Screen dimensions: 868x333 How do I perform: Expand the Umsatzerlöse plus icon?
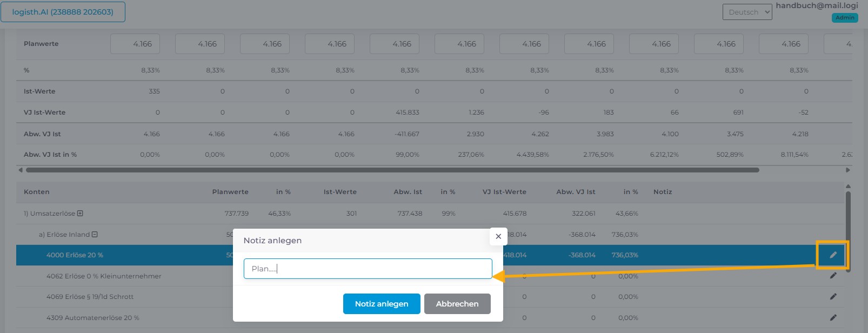click(80, 214)
